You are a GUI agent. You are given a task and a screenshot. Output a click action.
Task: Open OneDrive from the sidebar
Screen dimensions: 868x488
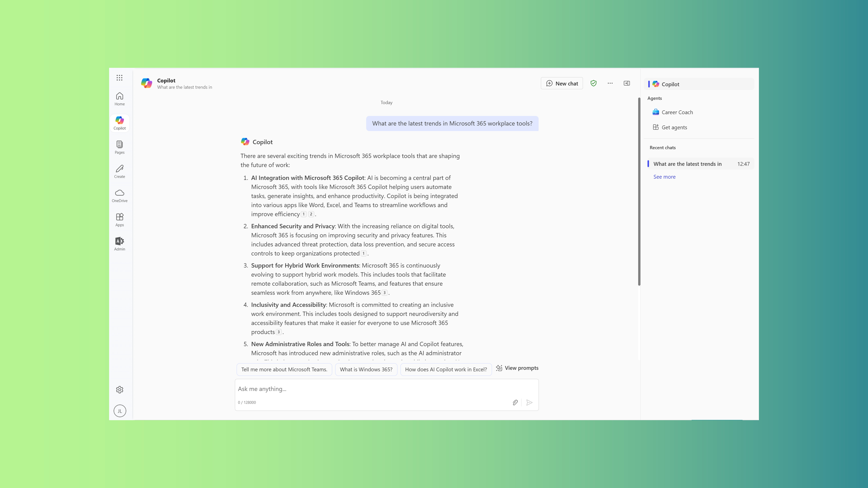click(119, 196)
